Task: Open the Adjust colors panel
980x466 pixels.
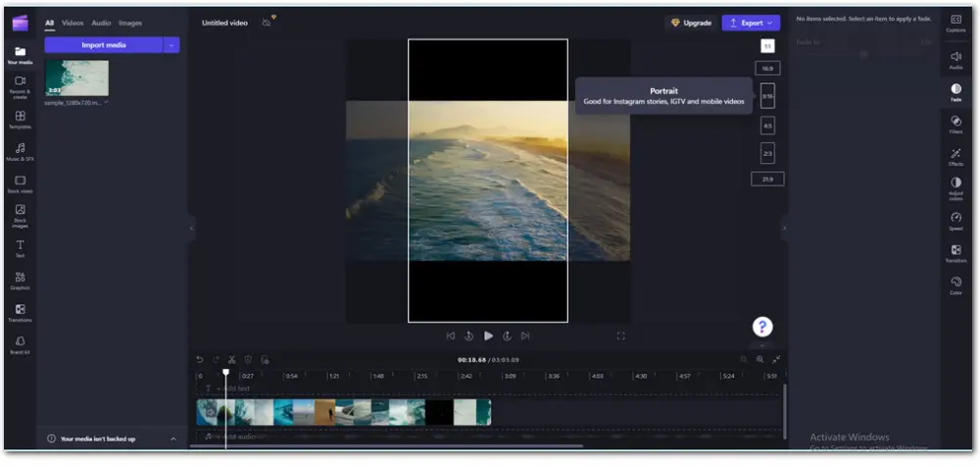Action: [955, 188]
